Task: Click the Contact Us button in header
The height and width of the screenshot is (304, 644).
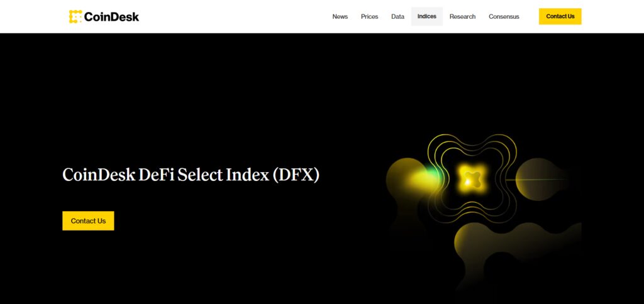Action: 560,16
